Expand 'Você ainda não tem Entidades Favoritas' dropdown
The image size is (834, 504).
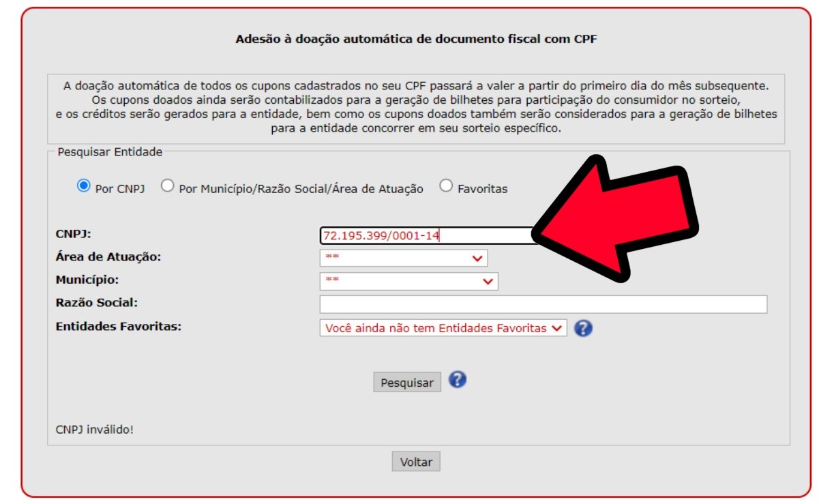pyautogui.click(x=443, y=328)
